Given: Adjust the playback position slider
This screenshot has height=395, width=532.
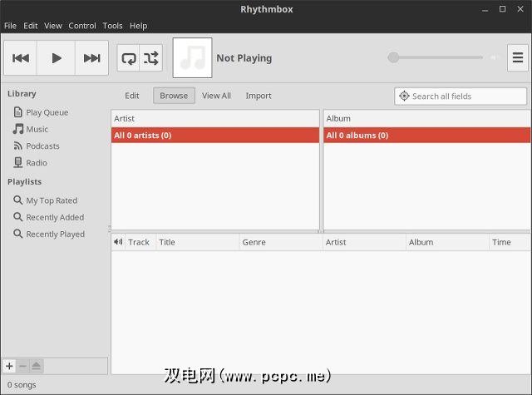Looking at the screenshot, I should pyautogui.click(x=436, y=57).
